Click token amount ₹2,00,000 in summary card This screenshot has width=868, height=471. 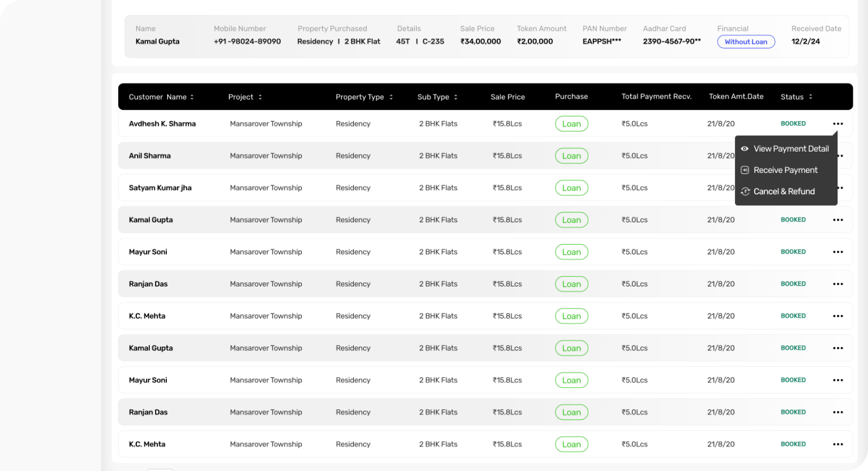pyautogui.click(x=535, y=42)
